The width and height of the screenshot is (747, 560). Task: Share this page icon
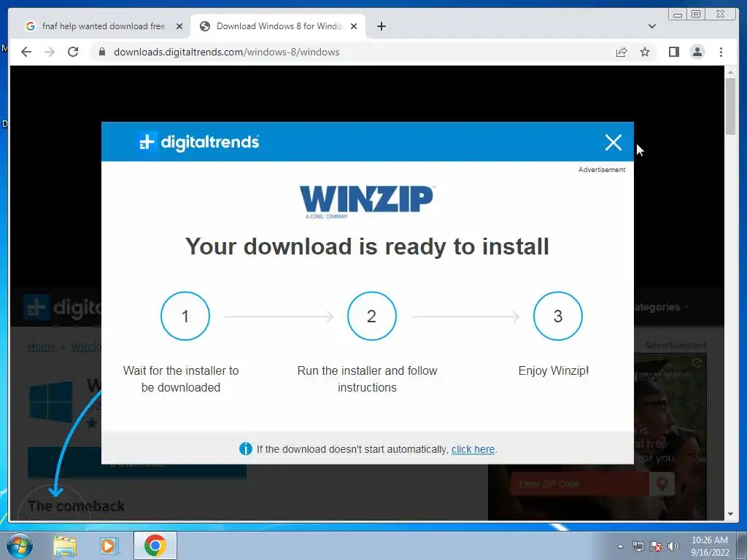point(622,52)
